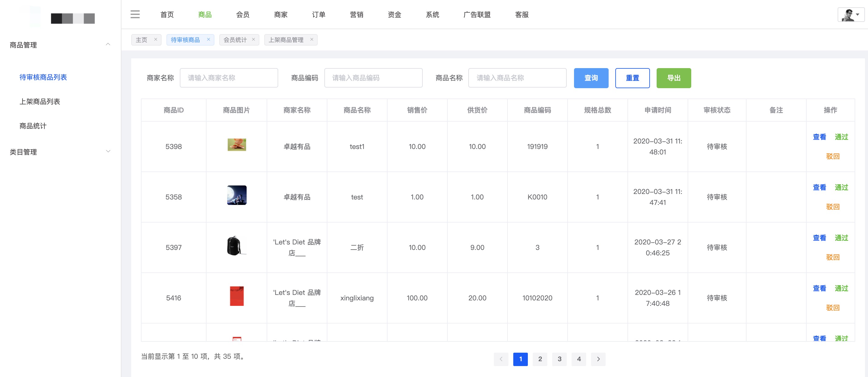The height and width of the screenshot is (377, 868).
Task: Switch to 上架商品管理 tab
Action: (286, 39)
